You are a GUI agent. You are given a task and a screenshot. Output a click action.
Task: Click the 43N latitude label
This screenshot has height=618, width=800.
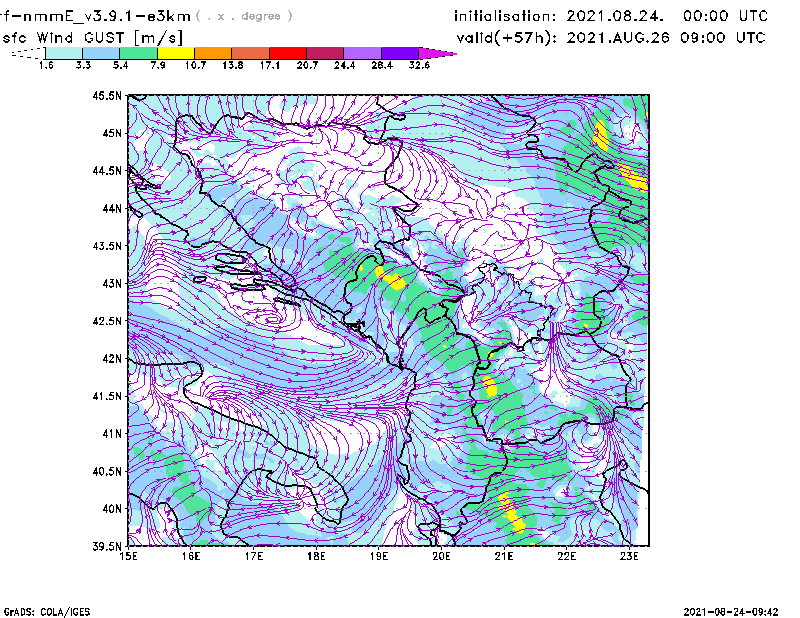(112, 283)
